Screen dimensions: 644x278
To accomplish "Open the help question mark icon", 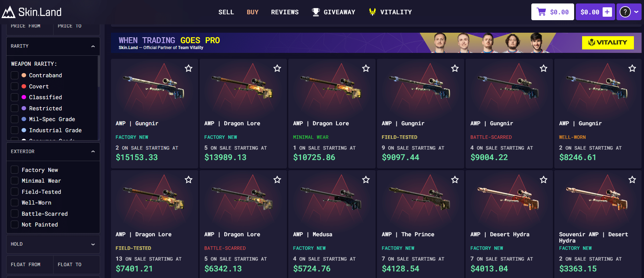I will (x=625, y=12).
